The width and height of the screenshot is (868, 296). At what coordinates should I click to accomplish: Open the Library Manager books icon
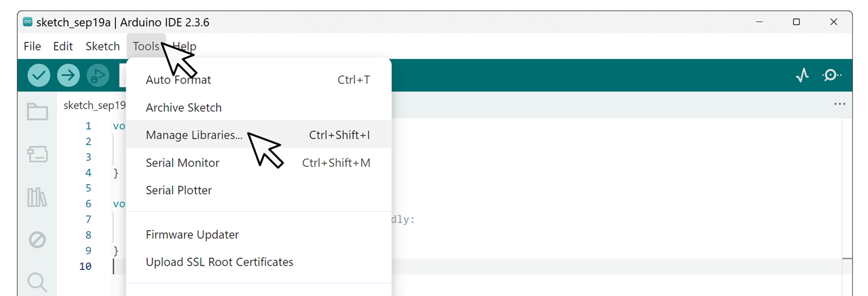click(38, 198)
